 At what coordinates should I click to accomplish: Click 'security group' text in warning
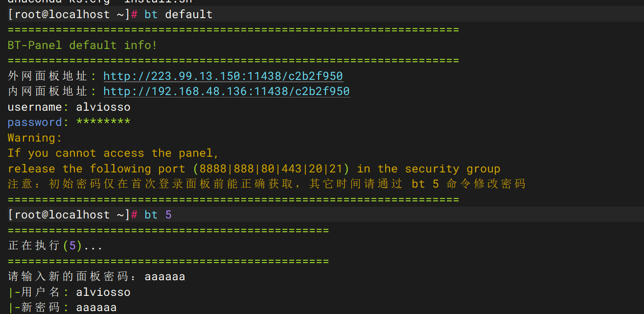pos(453,169)
